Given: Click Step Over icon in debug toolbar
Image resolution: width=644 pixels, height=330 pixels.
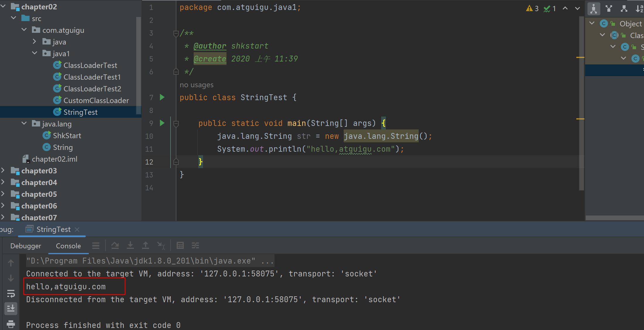Looking at the screenshot, I should pos(115,245).
